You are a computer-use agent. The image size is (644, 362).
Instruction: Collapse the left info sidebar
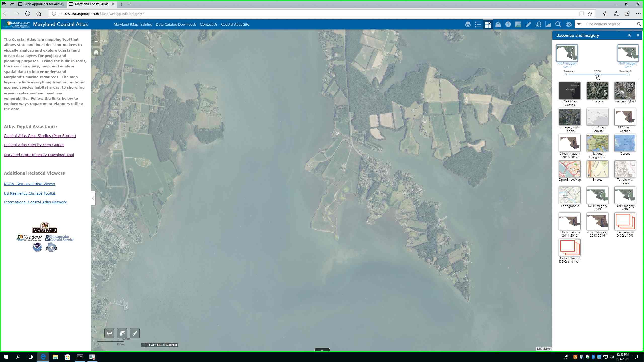93,198
